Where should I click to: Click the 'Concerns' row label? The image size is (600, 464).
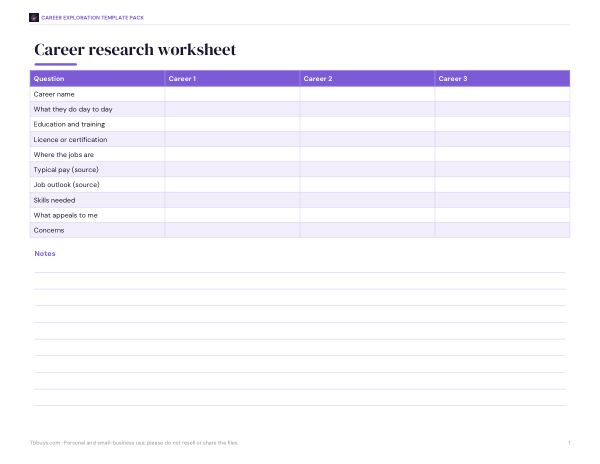click(49, 230)
